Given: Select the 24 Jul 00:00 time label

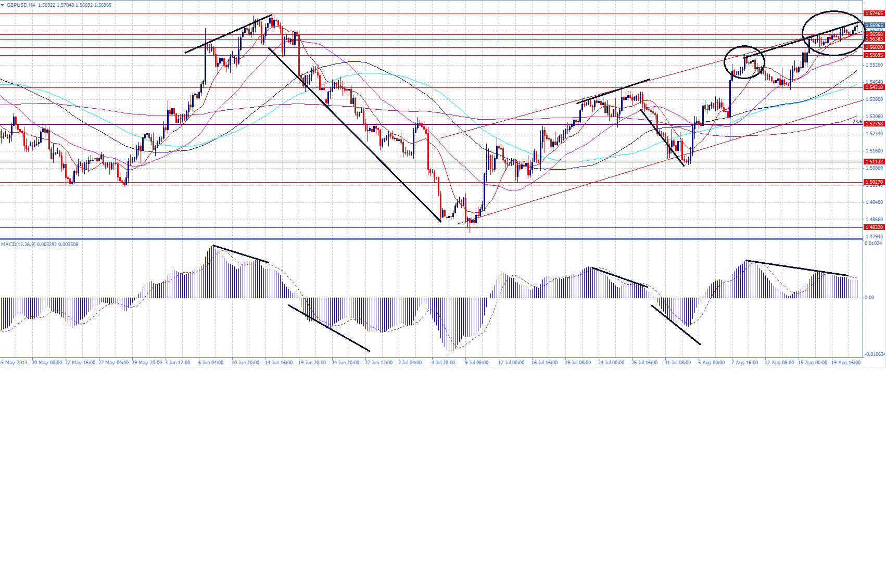Looking at the screenshot, I should (611, 363).
